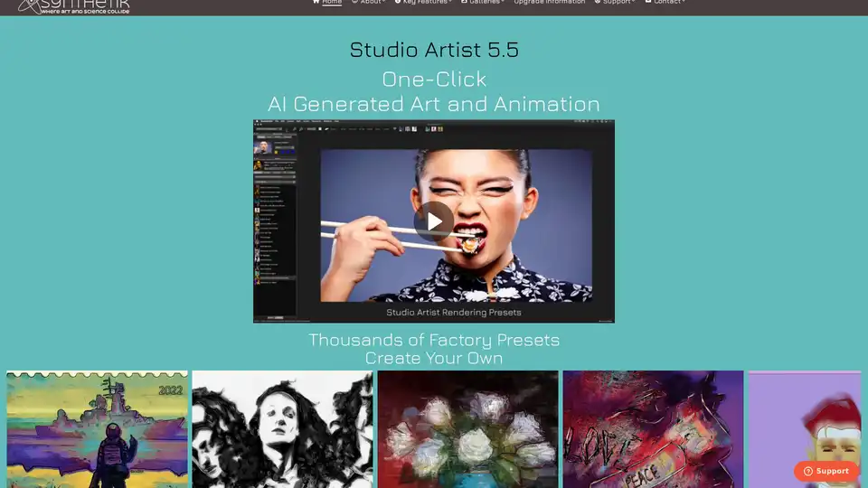The width and height of the screenshot is (868, 488).
Task: Click the orange Support help button
Action: (x=826, y=471)
